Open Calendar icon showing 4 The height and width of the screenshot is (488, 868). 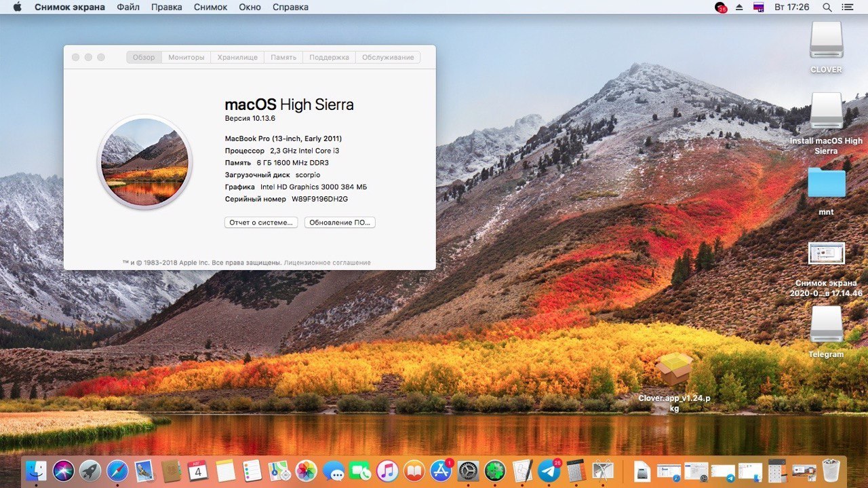(x=197, y=470)
